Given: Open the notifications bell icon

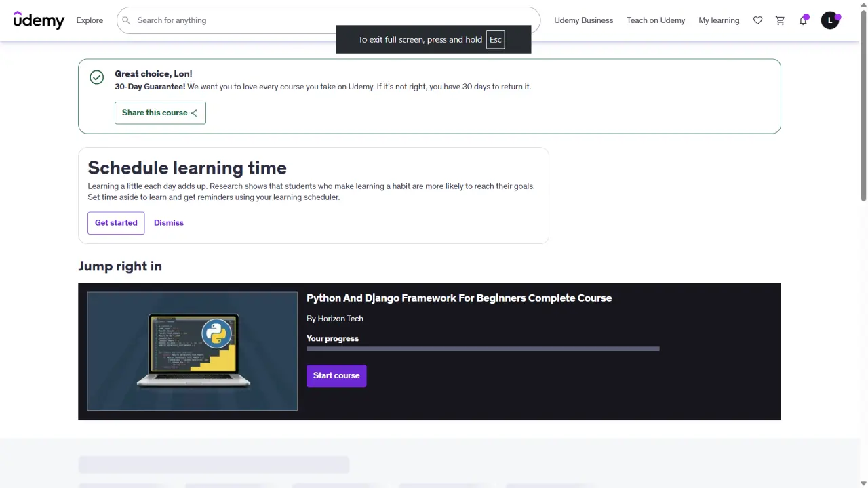Looking at the screenshot, I should point(803,20).
